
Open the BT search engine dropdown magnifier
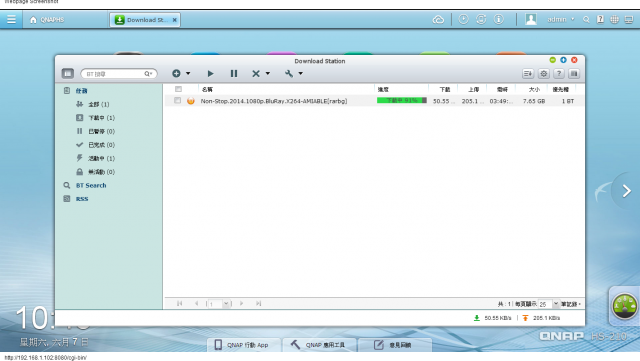click(x=148, y=74)
